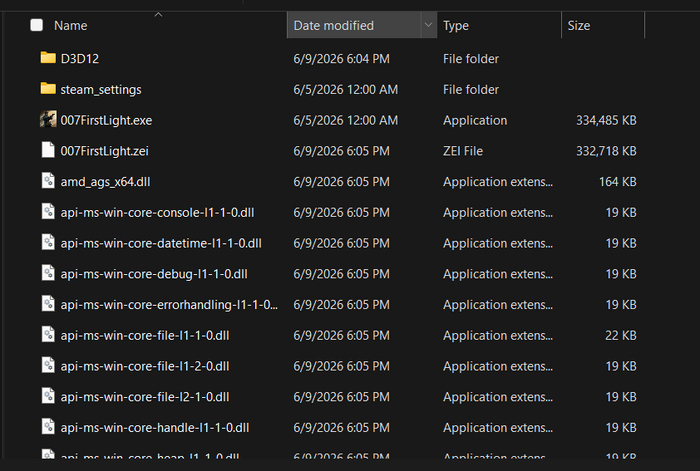Select api-ms-win-core-handle-l1-1-0.dll file name

[x=155, y=428]
